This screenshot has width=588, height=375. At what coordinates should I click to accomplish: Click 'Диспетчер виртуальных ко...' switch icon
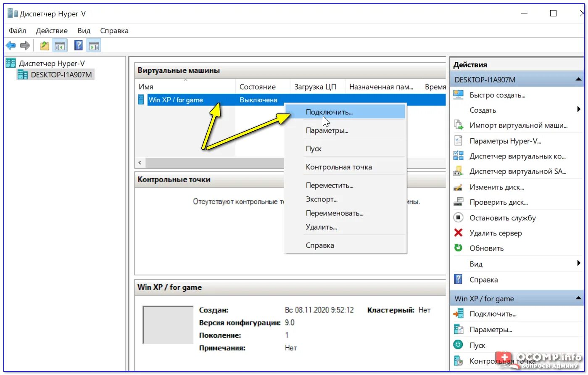coord(458,156)
